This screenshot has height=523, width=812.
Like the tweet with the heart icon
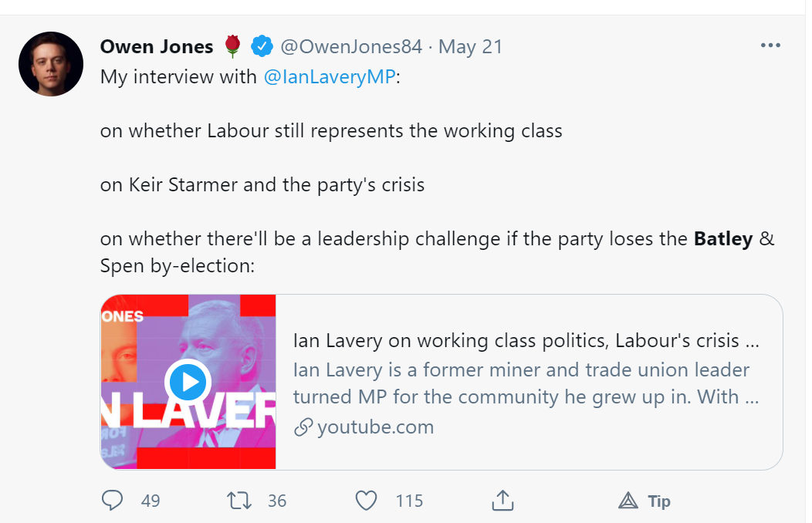[366, 501]
